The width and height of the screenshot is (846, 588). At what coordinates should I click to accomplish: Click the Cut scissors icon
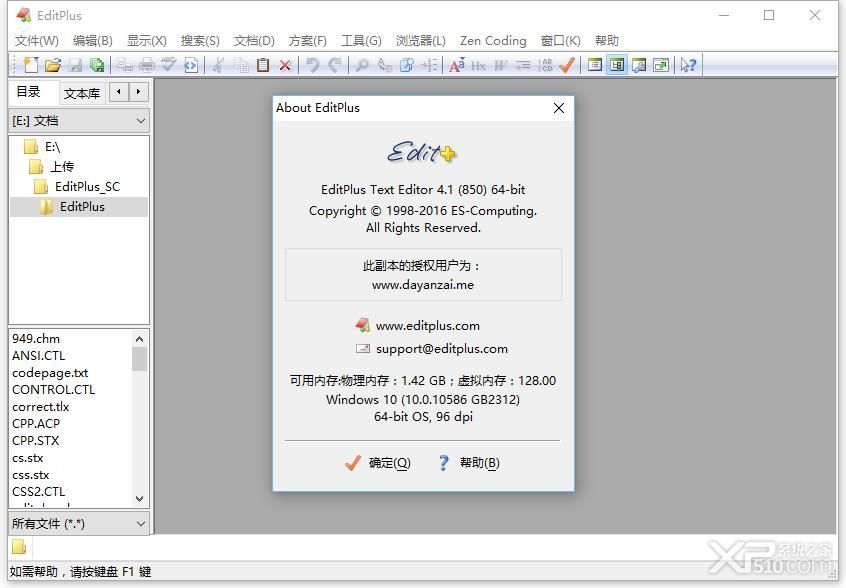point(219,65)
